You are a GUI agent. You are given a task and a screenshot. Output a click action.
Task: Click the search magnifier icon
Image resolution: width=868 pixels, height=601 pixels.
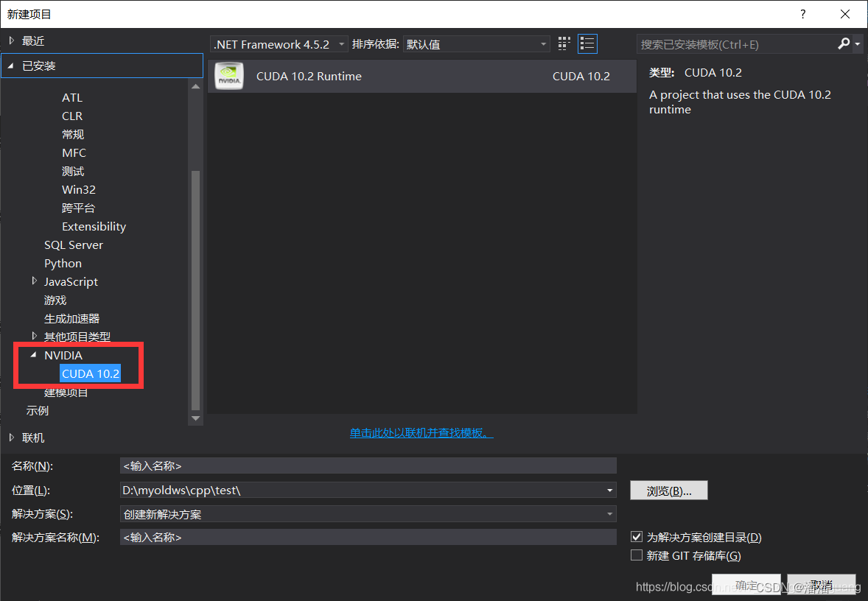(x=844, y=43)
